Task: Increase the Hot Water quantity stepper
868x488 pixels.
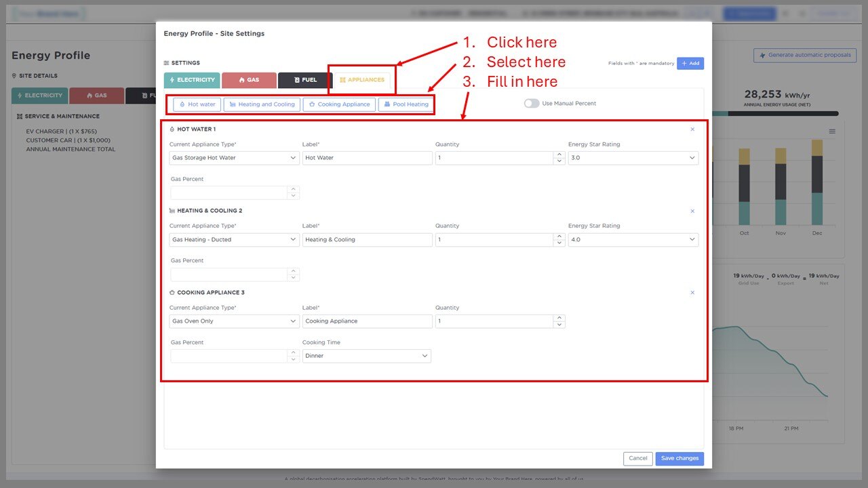Action: click(559, 155)
